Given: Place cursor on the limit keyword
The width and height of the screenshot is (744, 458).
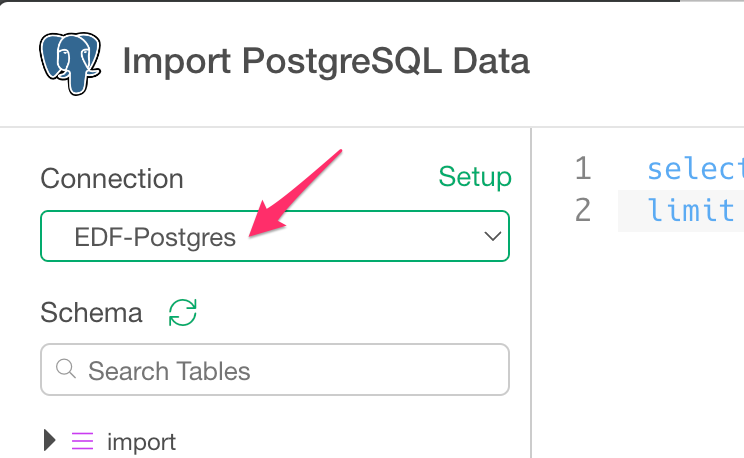Looking at the screenshot, I should 691,210.
